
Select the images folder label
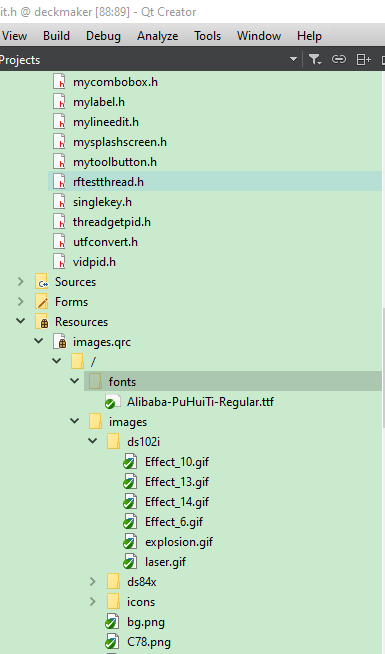(x=128, y=422)
